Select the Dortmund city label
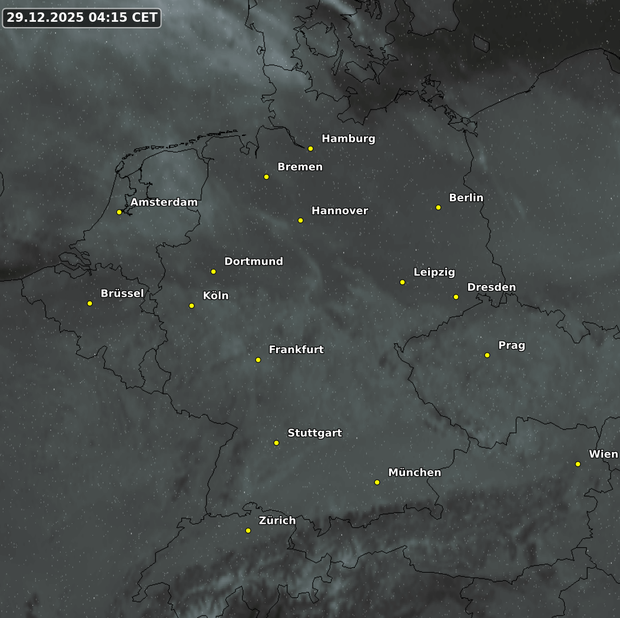Screen dimensions: 620x618 coord(253,261)
